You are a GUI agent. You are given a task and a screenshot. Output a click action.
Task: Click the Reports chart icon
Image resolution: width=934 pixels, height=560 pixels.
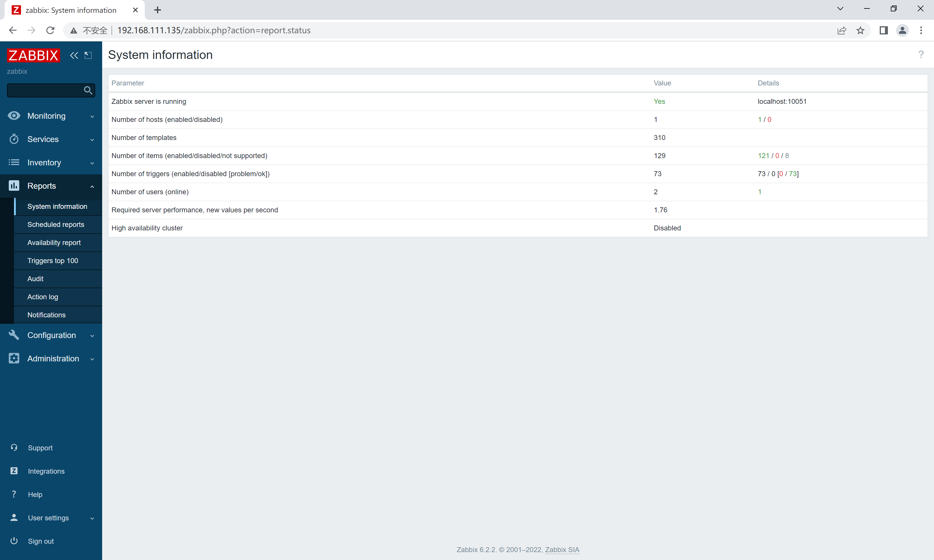point(14,186)
